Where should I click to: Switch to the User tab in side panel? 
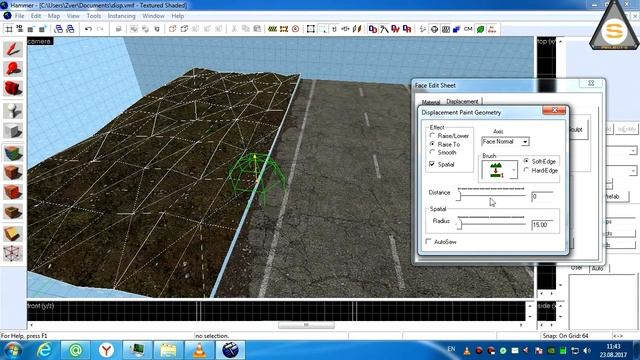pyautogui.click(x=577, y=268)
